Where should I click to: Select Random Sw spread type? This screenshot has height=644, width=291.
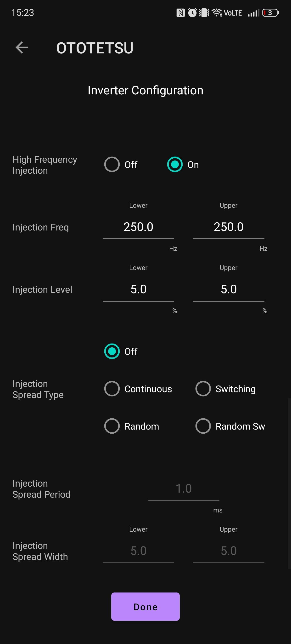coord(203,426)
